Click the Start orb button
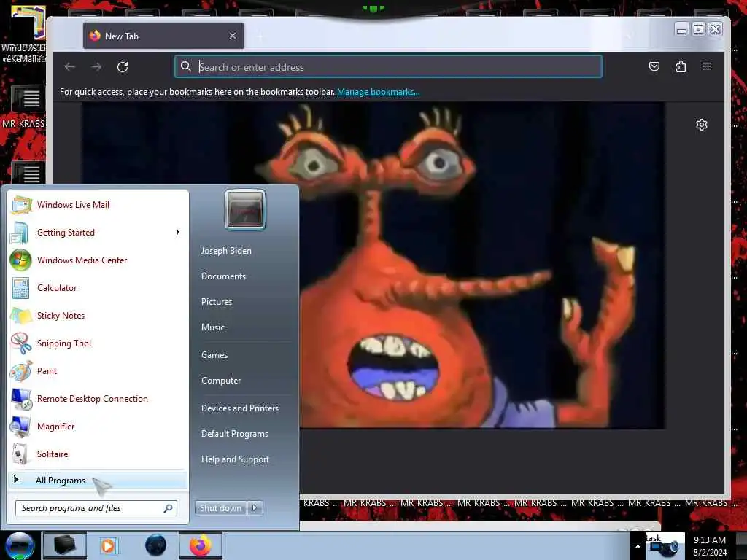This screenshot has width=747, height=560. 20,545
